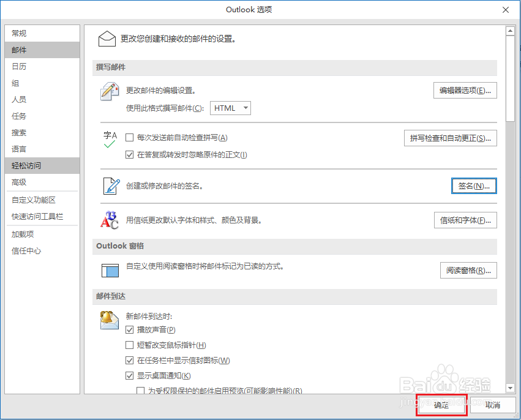
Task: Click heading 更改您创建和接收的邮件的设置。
Action: 178,39
